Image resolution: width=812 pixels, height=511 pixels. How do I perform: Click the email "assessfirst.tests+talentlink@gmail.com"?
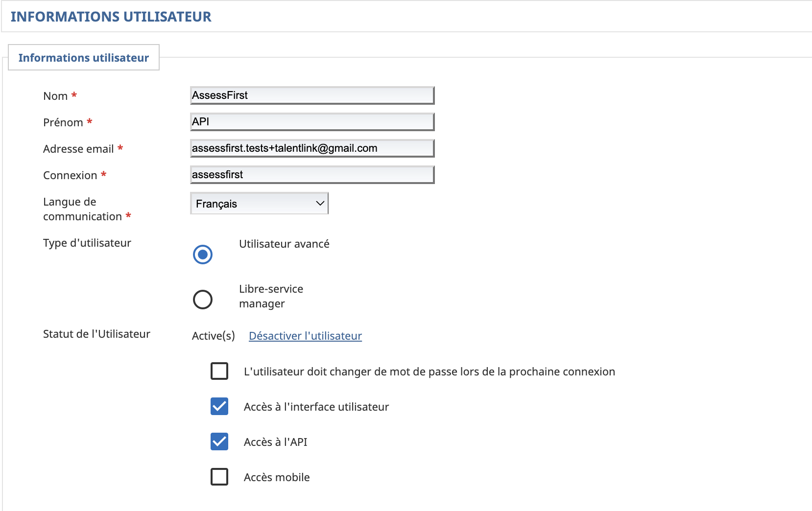pos(284,148)
